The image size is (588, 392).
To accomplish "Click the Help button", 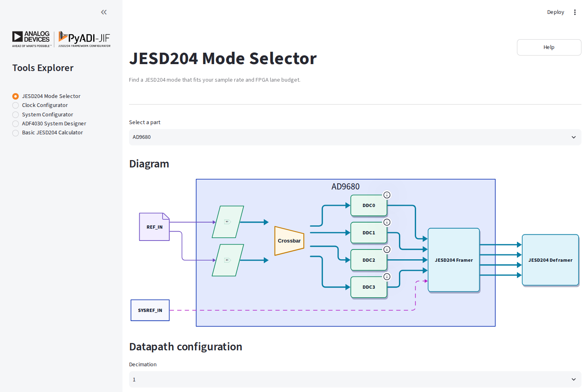I will pos(549,47).
